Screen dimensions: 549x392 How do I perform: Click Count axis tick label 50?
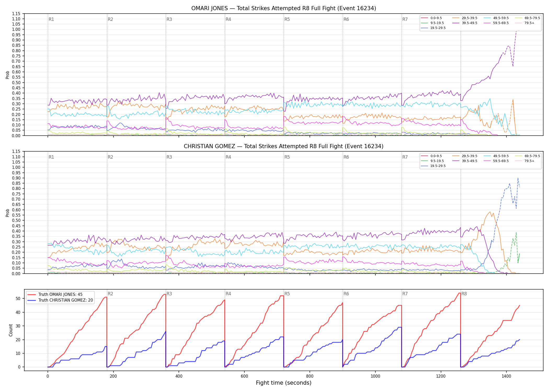click(x=18, y=299)
